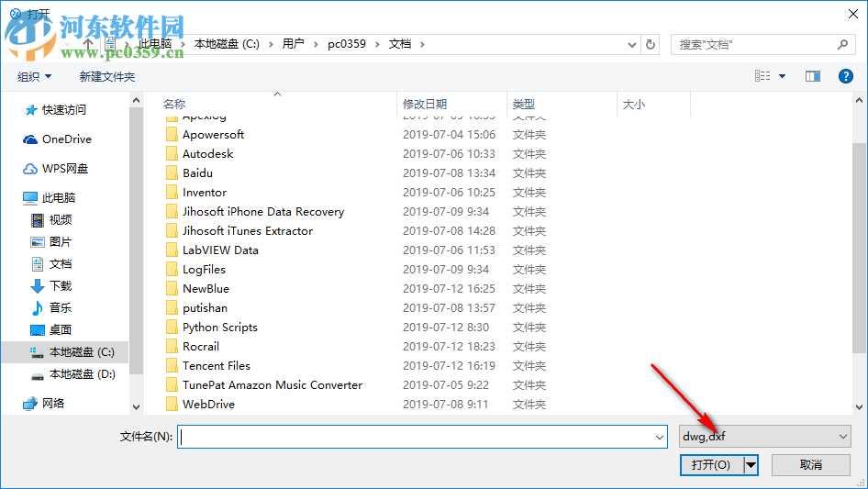Open the 文档 sidebar icon
The image size is (868, 489).
37,264
